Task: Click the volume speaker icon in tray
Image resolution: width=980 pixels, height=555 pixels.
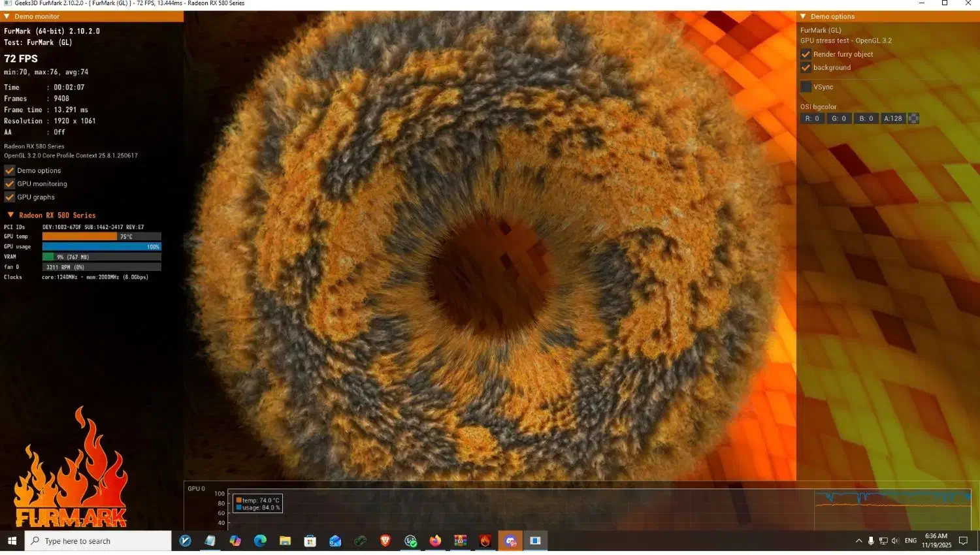Action: [895, 541]
